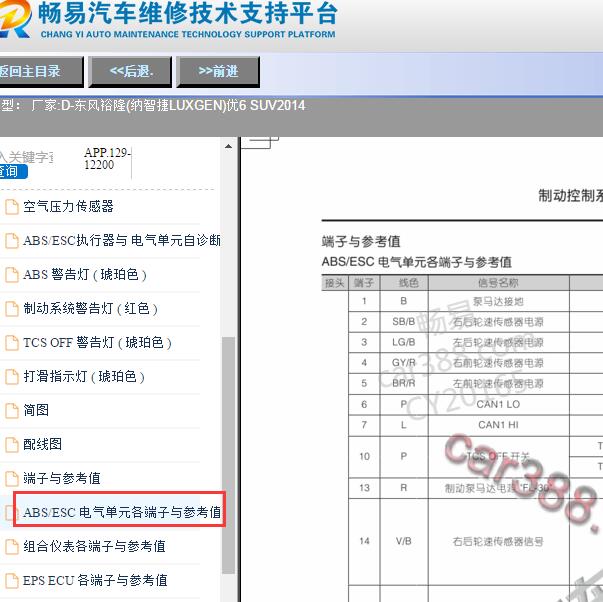Viewport: 603px width, 602px height.
Task: Click the 左后轮速传感器电源 cell
Action: (498, 342)
